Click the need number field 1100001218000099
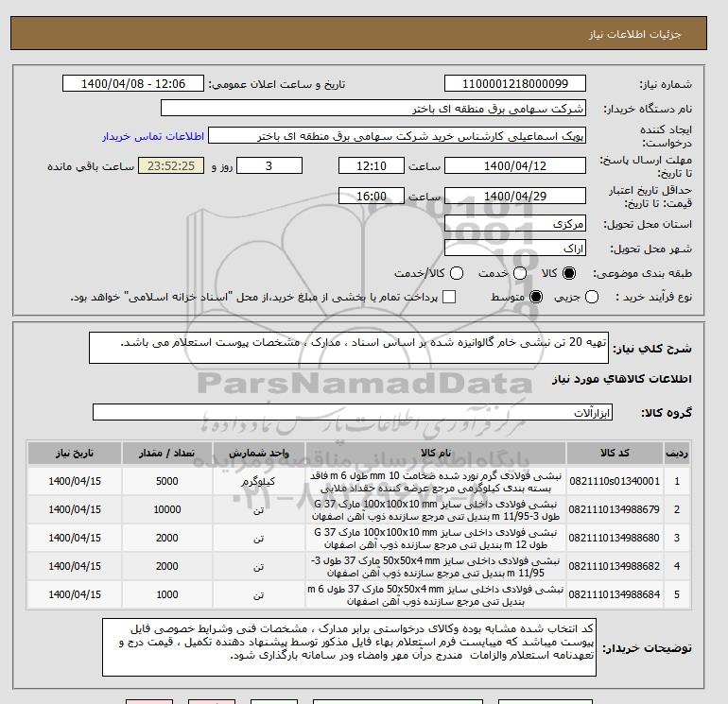This screenshot has width=728, height=704. click(515, 83)
